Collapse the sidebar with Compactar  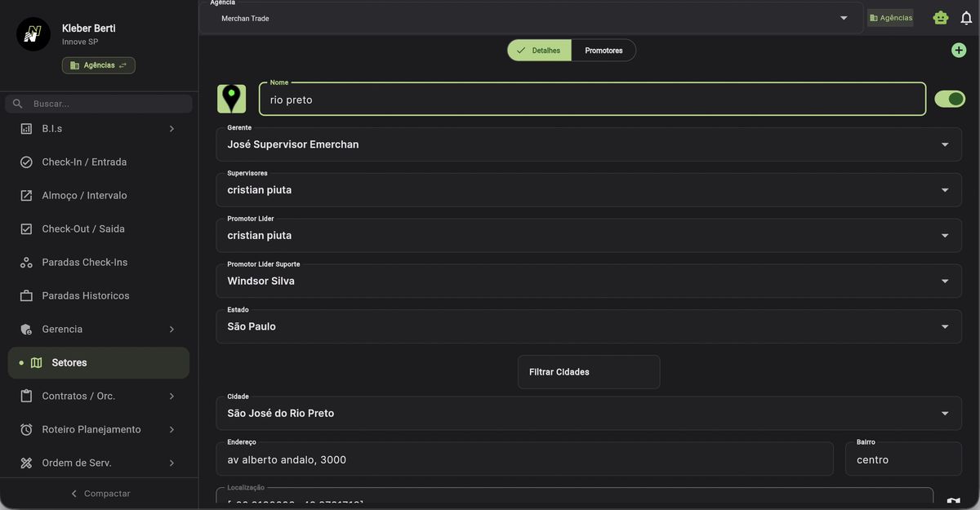[99, 494]
